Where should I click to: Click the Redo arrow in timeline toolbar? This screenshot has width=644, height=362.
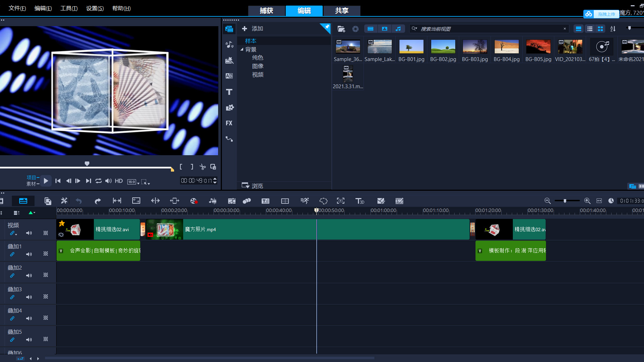[x=98, y=201]
